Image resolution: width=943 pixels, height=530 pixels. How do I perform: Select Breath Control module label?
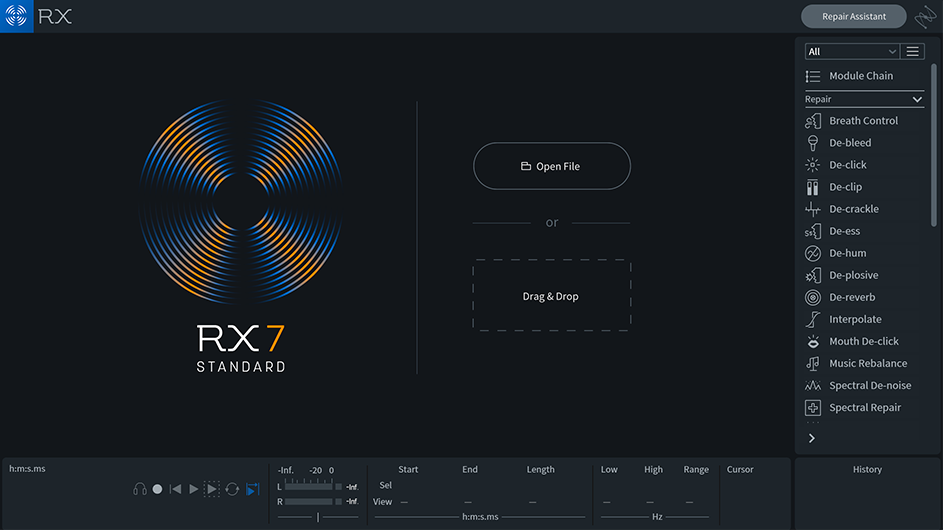pyautogui.click(x=863, y=120)
